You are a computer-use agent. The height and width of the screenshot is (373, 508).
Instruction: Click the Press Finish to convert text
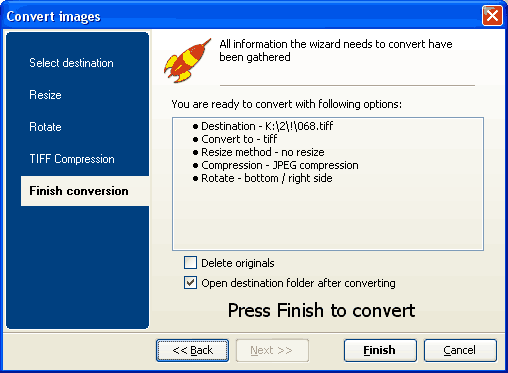321,311
